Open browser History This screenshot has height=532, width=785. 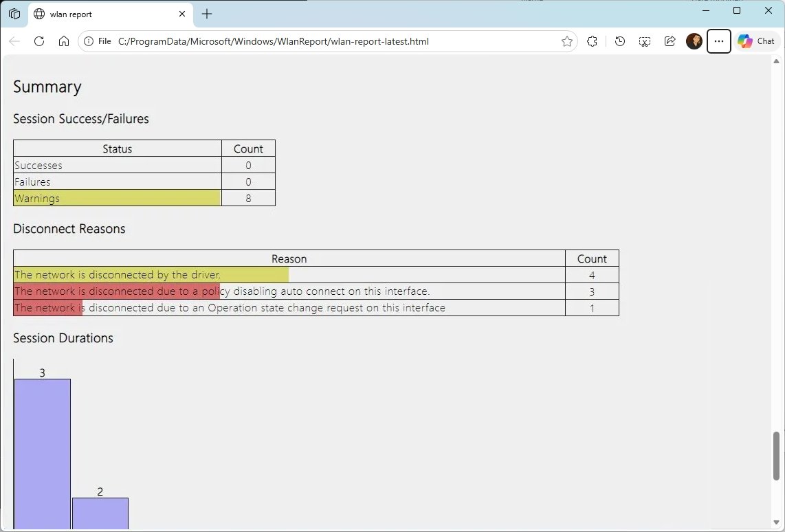620,41
